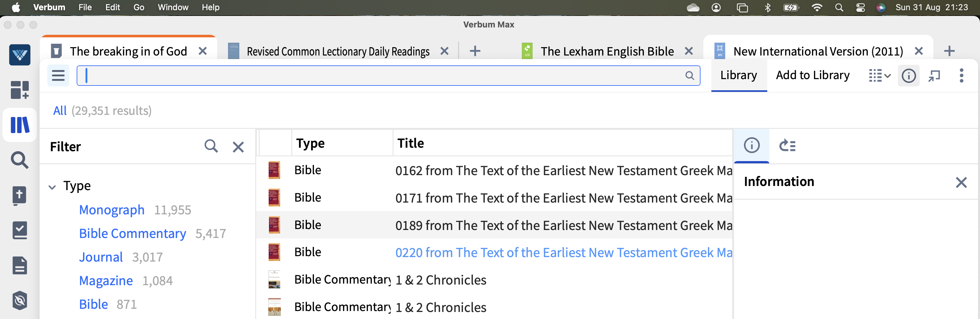Viewport: 980px width, 319px height.
Task: Select the list-arrow tab beside the Information icon
Action: point(787,145)
